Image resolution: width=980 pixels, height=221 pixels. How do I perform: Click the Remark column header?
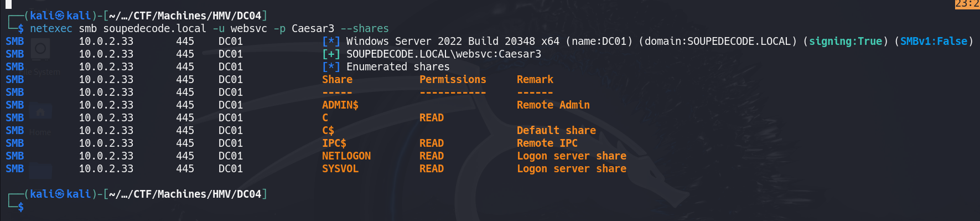535,80
